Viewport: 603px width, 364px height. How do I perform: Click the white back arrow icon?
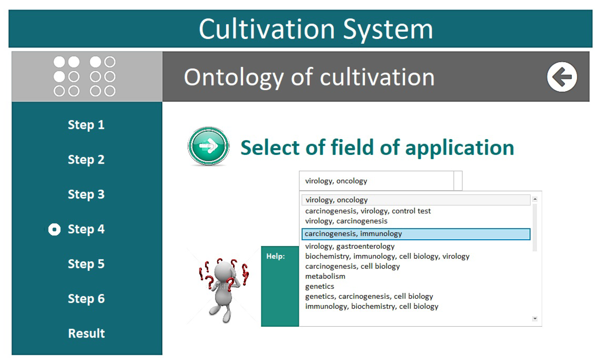[x=562, y=77]
